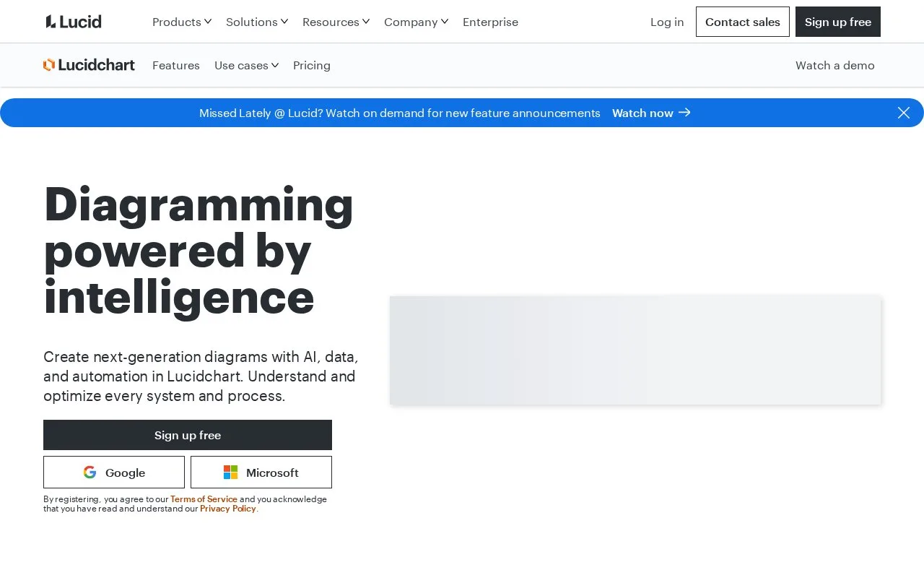Close the blue announcement banner
Viewport: 924px width, 578px height.
coord(904,113)
